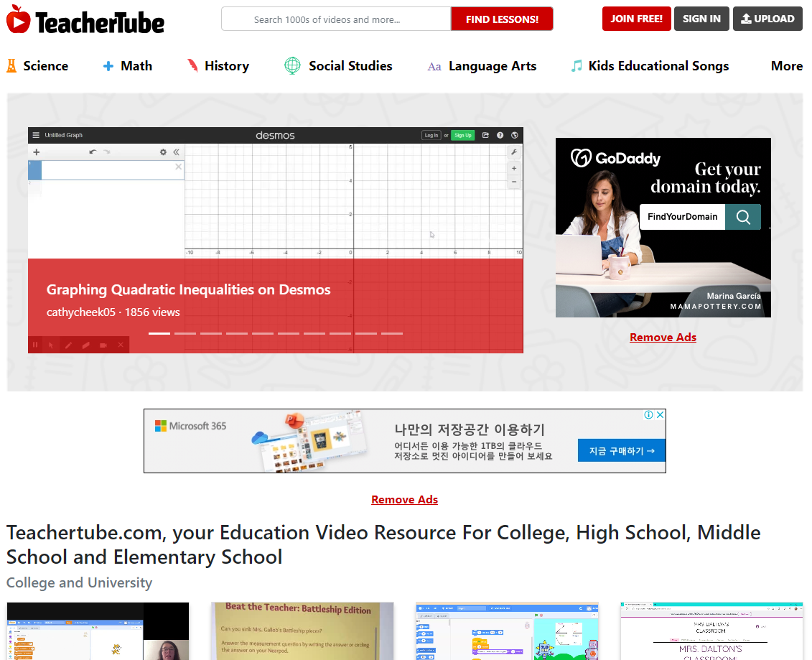Select the pointer tool in recording toolbar
The width and height of the screenshot is (812, 660).
pyautogui.click(x=51, y=345)
